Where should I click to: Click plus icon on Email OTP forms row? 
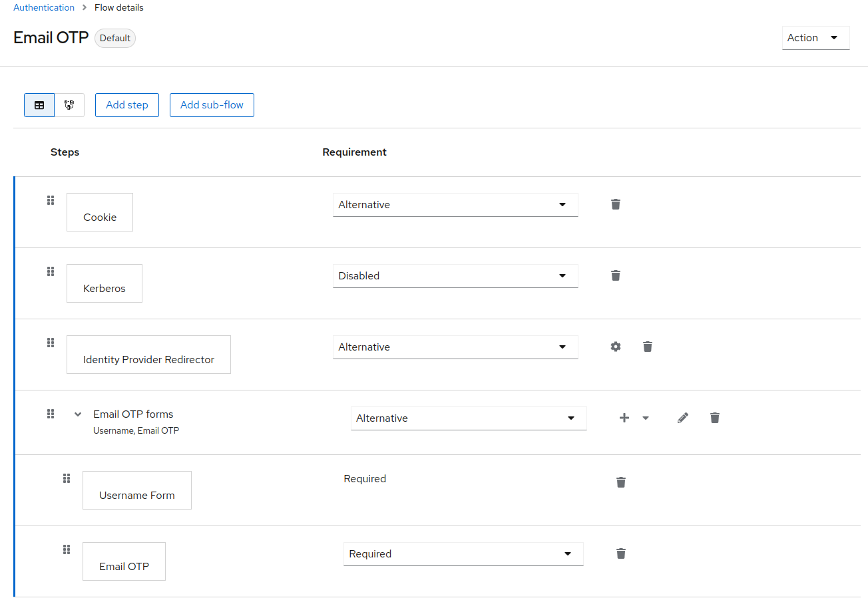point(624,418)
